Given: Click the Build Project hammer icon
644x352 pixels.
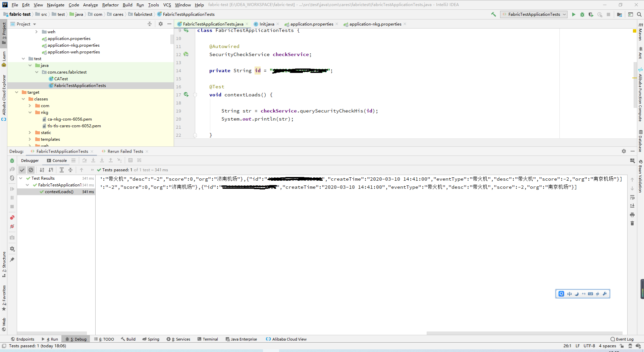Looking at the screenshot, I should point(493,14).
